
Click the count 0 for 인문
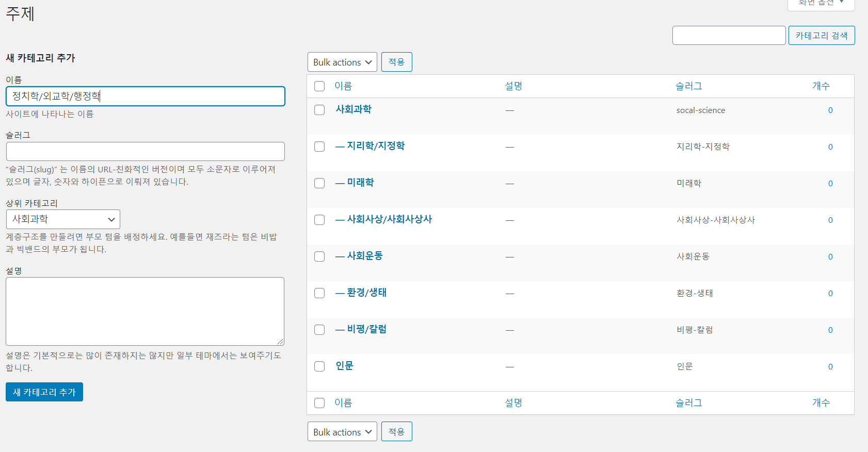830,366
